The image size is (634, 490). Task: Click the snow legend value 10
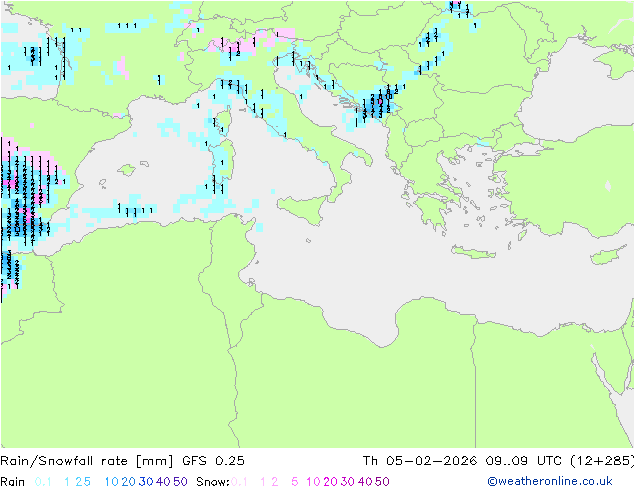coord(313,482)
